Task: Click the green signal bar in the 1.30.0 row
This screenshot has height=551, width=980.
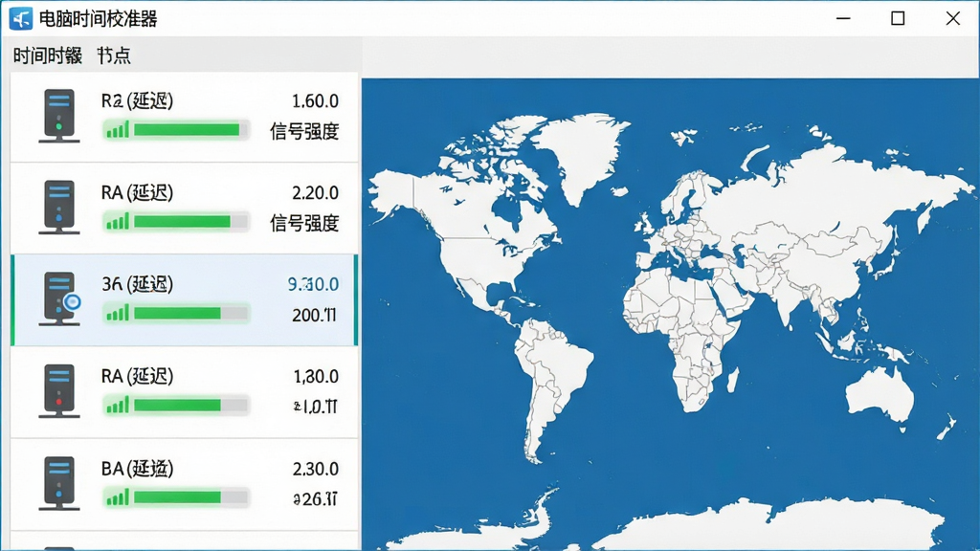Action: (x=190, y=406)
